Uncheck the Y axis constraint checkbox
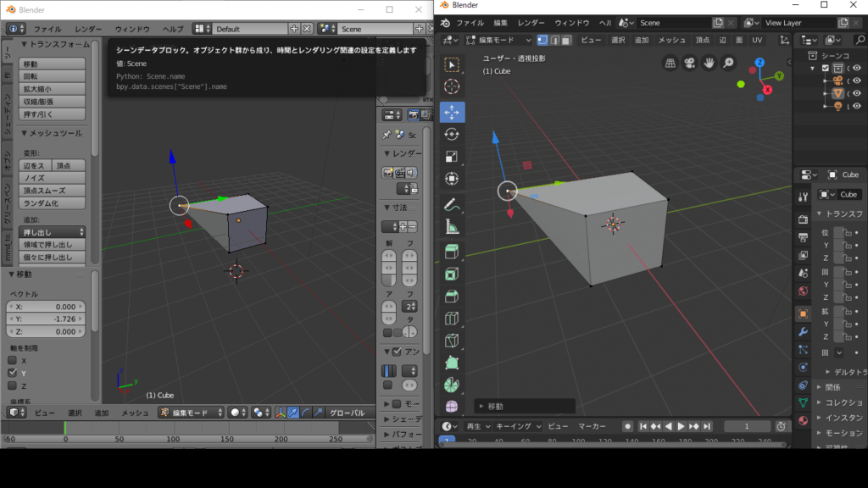 (12, 373)
